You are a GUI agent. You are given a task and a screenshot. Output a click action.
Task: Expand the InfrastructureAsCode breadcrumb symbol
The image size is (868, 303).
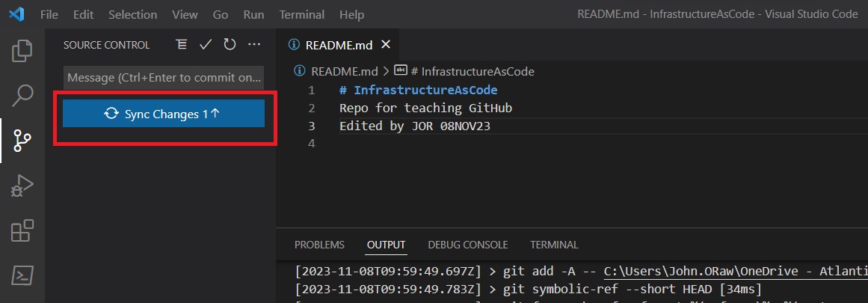477,71
